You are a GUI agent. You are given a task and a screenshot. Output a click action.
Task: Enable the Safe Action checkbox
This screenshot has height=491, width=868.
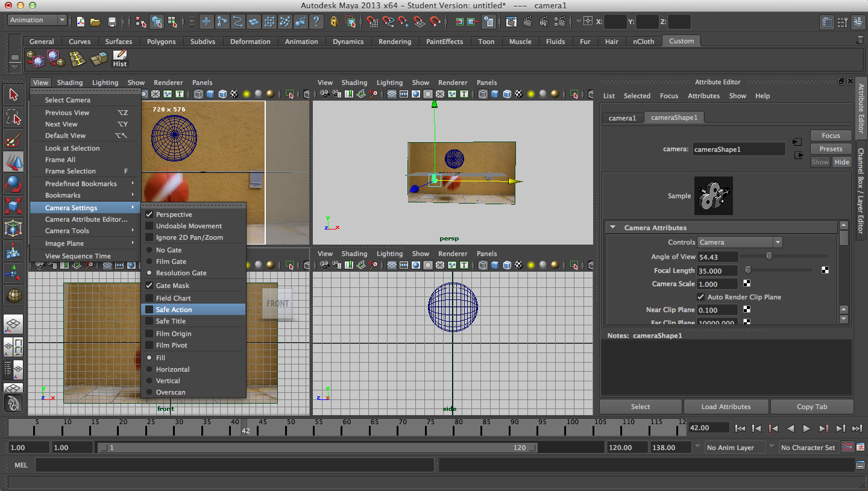pos(149,310)
